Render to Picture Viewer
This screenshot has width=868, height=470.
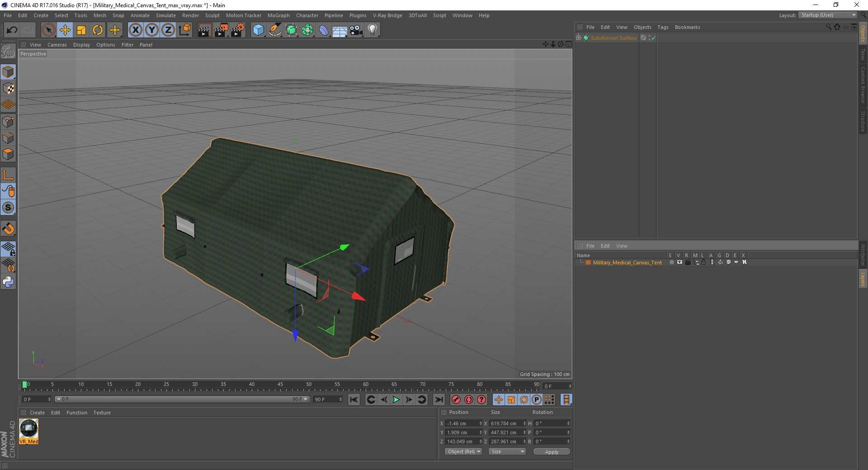tap(221, 30)
